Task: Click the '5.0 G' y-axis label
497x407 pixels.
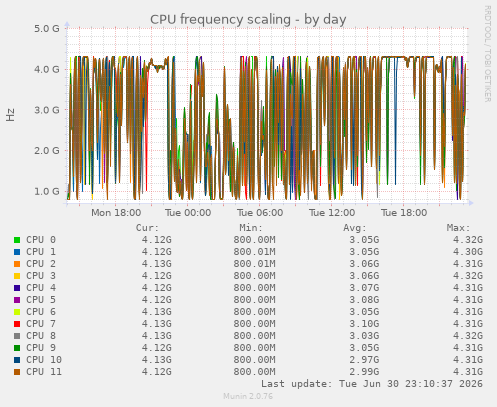Action: [47, 29]
